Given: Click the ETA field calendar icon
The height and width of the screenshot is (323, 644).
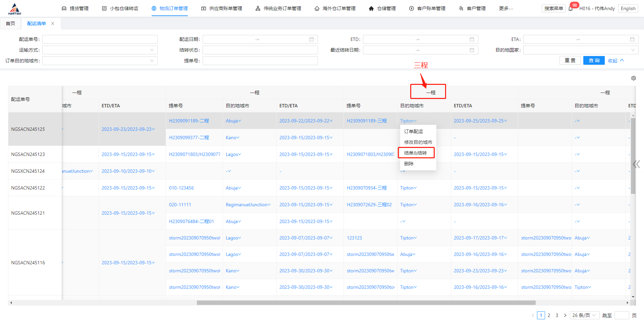Looking at the screenshot, I should click(x=632, y=39).
